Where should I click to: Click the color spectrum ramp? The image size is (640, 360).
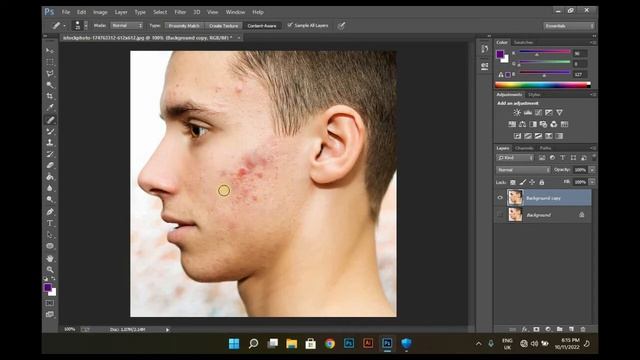pos(542,85)
